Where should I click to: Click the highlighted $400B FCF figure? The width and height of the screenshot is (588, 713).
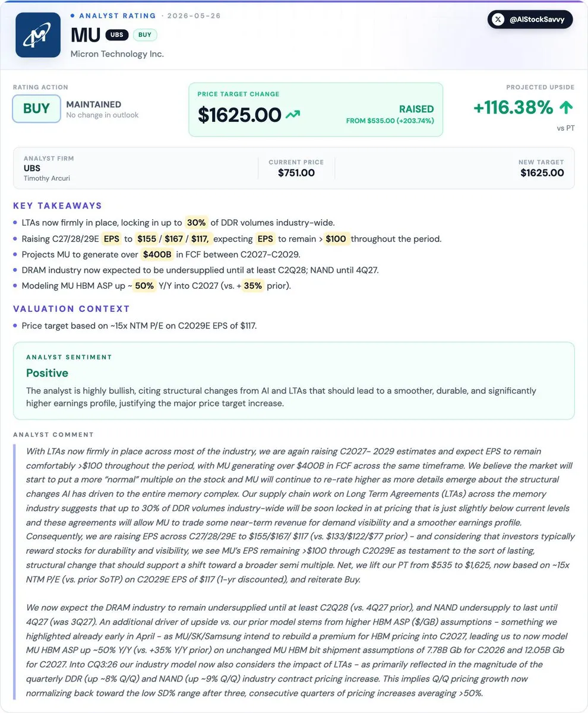coord(157,254)
